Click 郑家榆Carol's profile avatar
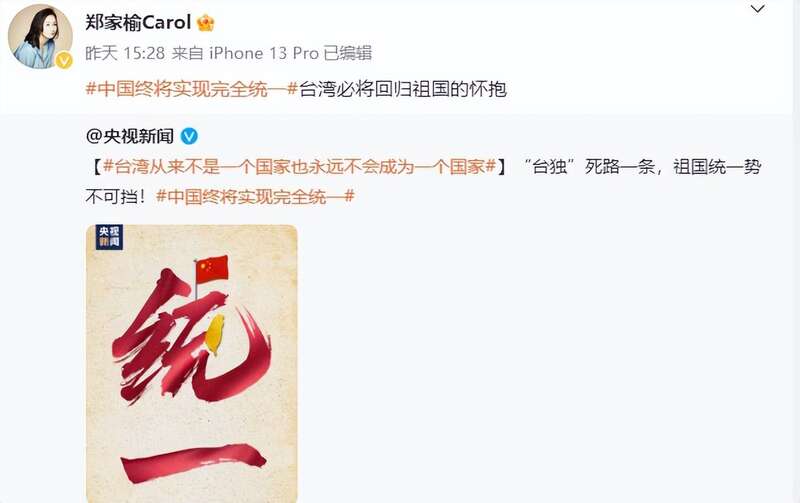The width and height of the screenshot is (800, 503). pyautogui.click(x=39, y=36)
